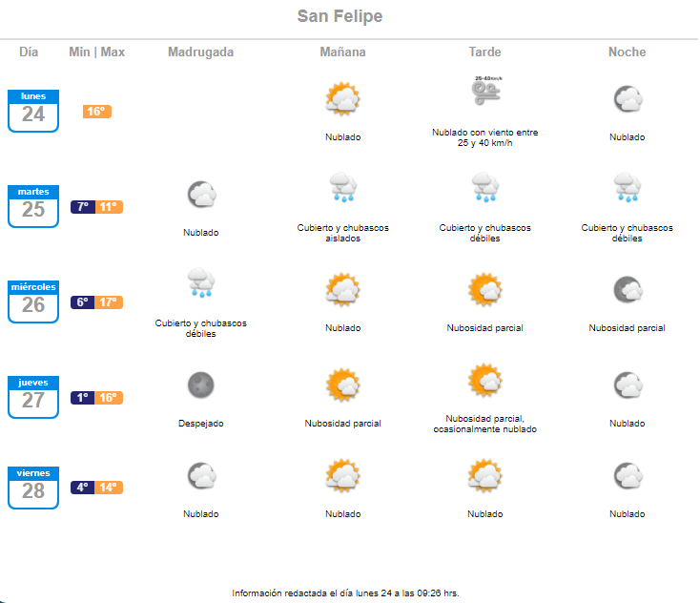Screen dimensions: 700x603
Task: Click Wednesday Tarde sunny partial cloud icon
Action: [484, 289]
